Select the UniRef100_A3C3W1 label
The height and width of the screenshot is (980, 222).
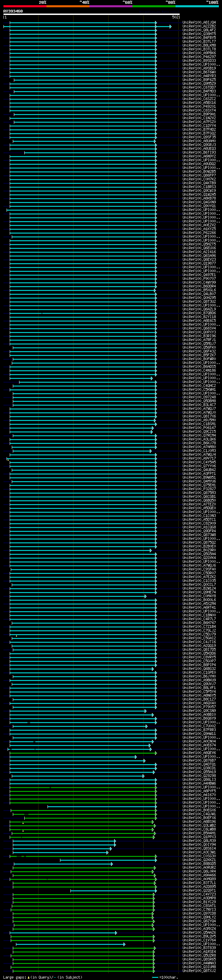199,852
